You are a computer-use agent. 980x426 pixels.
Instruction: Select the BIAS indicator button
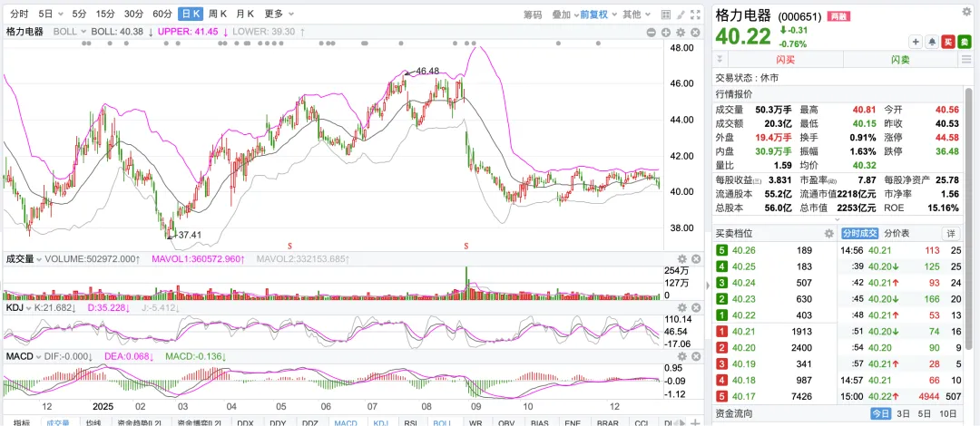point(542,421)
